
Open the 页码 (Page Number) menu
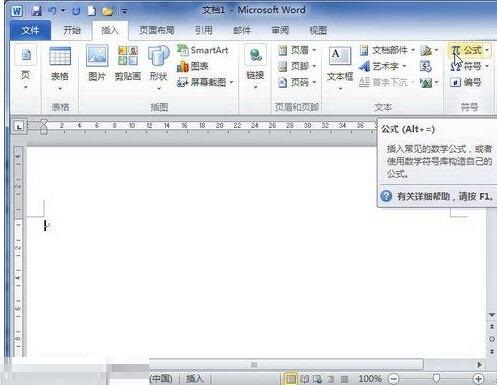(x=297, y=82)
